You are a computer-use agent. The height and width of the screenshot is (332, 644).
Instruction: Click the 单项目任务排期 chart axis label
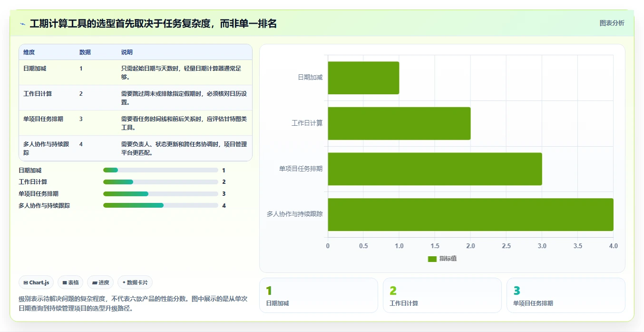[301, 169]
